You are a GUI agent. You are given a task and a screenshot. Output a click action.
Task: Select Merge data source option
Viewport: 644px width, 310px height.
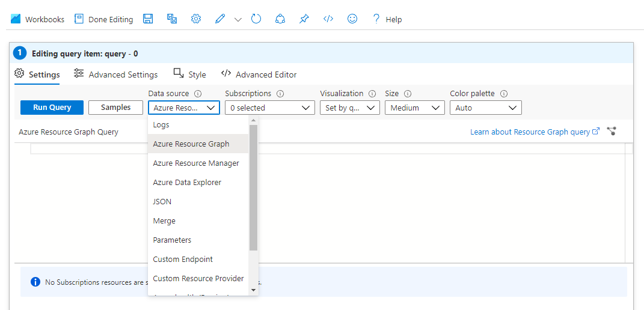[198, 220]
